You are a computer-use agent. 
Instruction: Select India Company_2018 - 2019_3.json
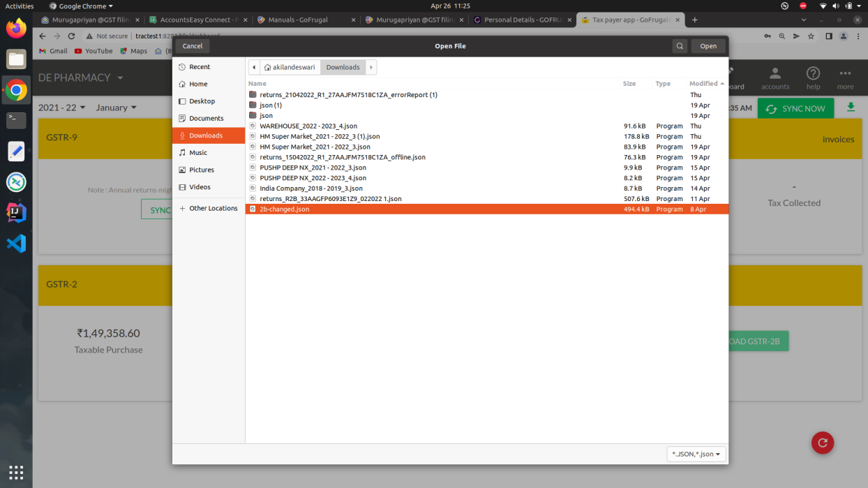tap(487, 188)
